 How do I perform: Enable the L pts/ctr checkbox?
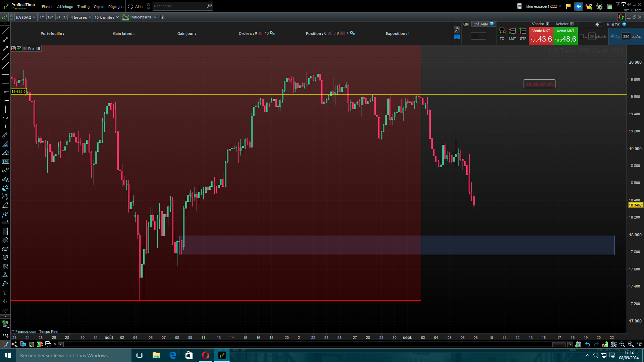pos(582,37)
